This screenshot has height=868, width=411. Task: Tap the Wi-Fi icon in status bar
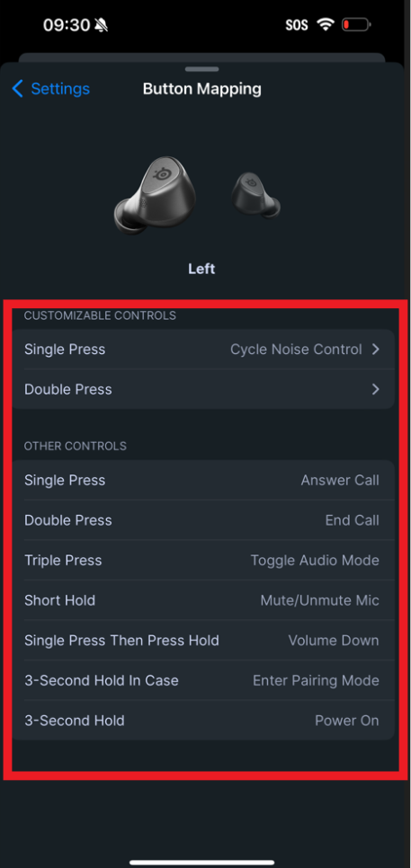click(x=326, y=24)
